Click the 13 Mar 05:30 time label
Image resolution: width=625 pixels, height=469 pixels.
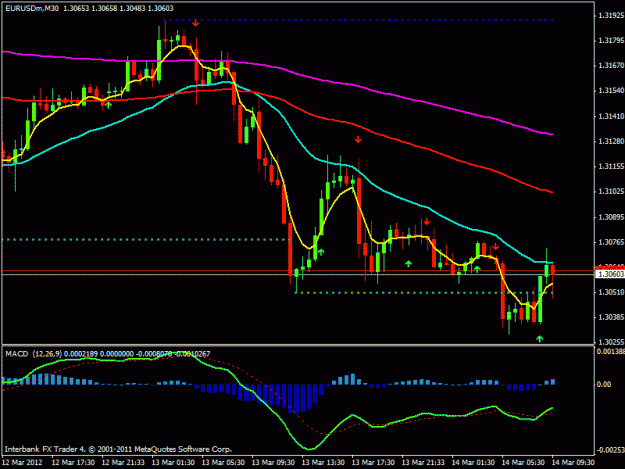(223, 463)
